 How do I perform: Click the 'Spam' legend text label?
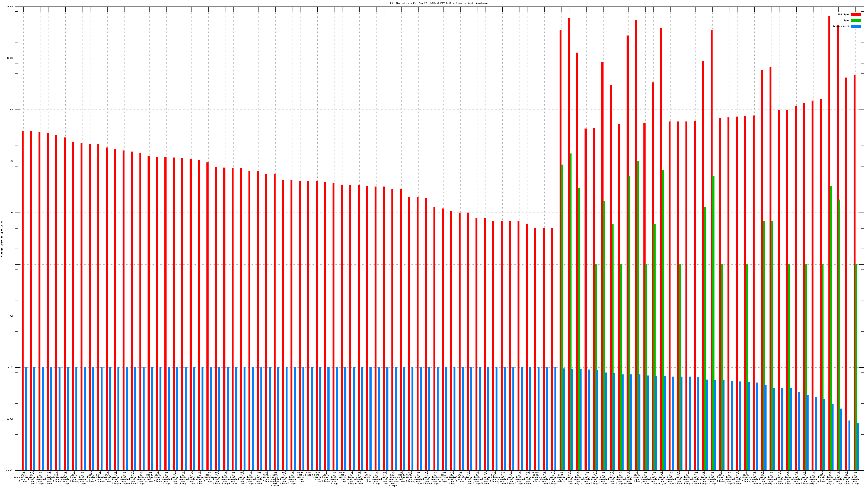[846, 21]
